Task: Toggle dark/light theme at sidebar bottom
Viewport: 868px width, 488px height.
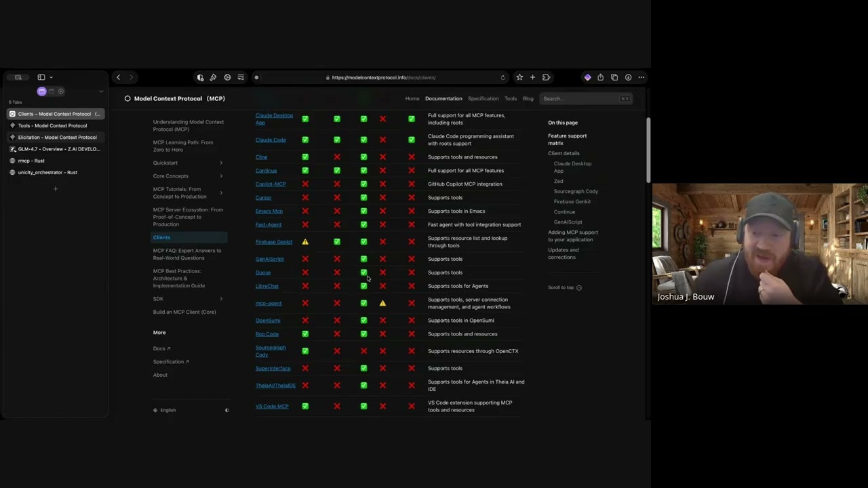Action: pyautogui.click(x=226, y=410)
